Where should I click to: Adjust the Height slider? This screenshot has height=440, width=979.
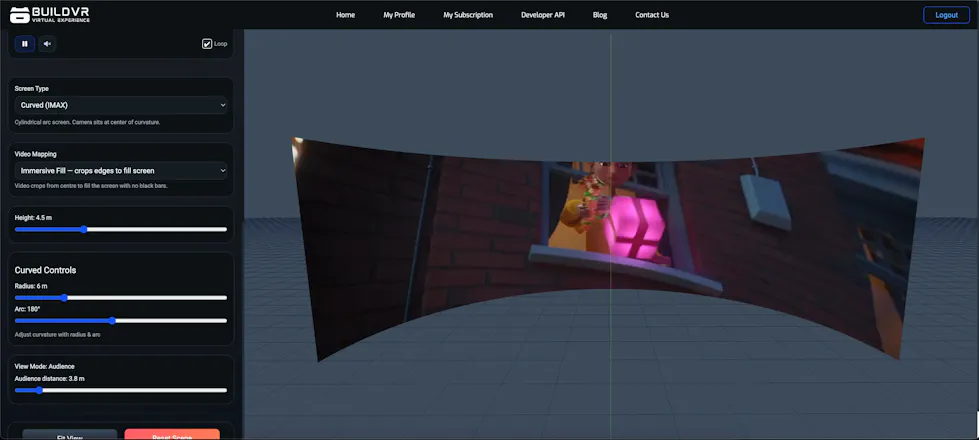121,230
